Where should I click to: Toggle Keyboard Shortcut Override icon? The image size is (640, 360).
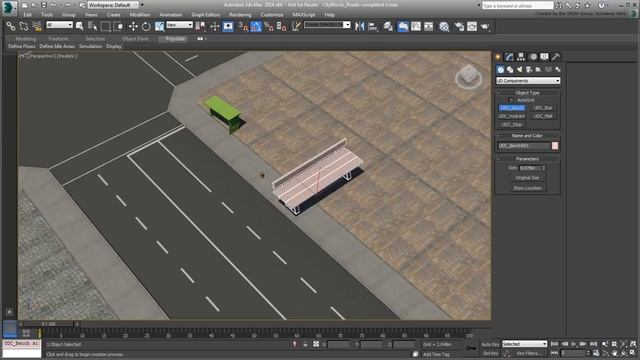click(228, 27)
